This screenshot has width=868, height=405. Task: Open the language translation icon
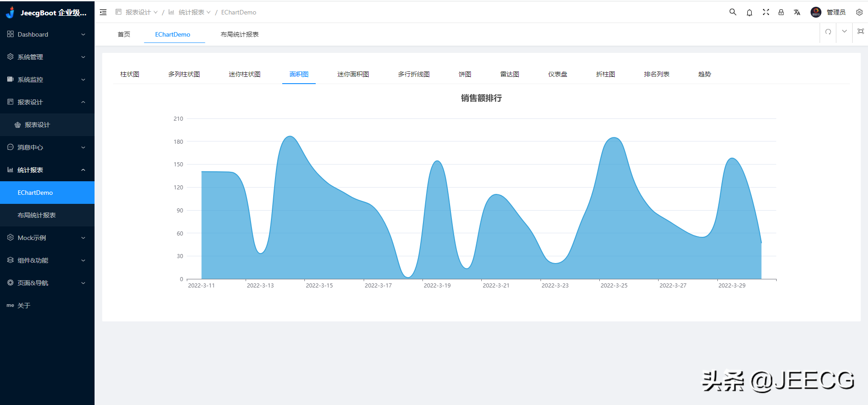(x=797, y=13)
